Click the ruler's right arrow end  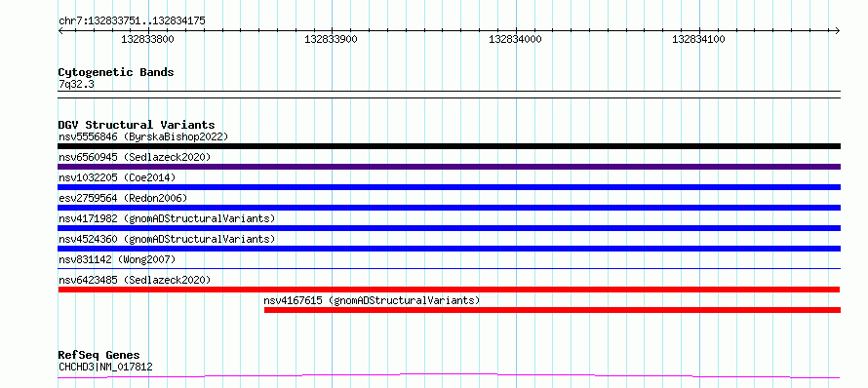tap(838, 30)
